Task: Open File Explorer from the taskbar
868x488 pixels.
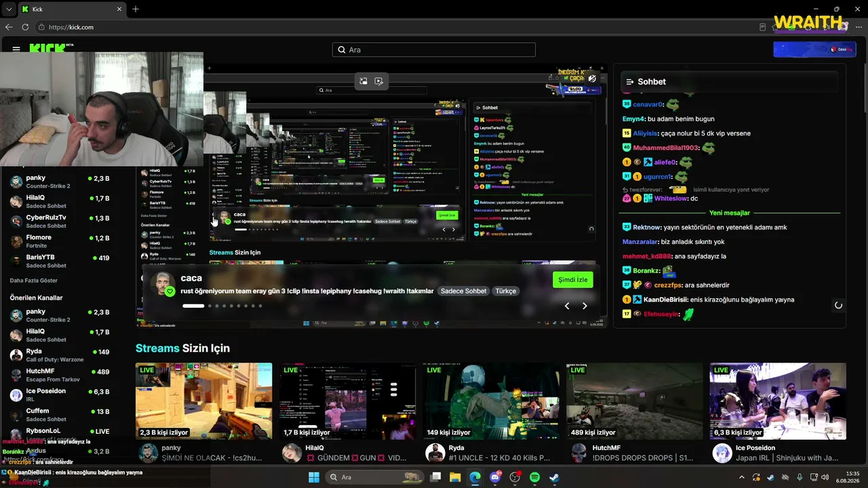Action: 455,477
